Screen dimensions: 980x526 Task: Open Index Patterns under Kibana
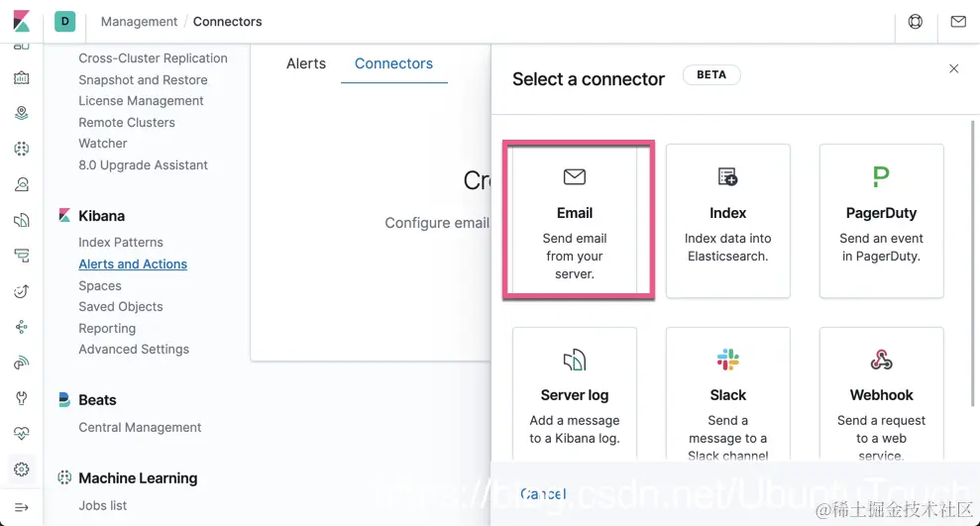click(x=121, y=243)
